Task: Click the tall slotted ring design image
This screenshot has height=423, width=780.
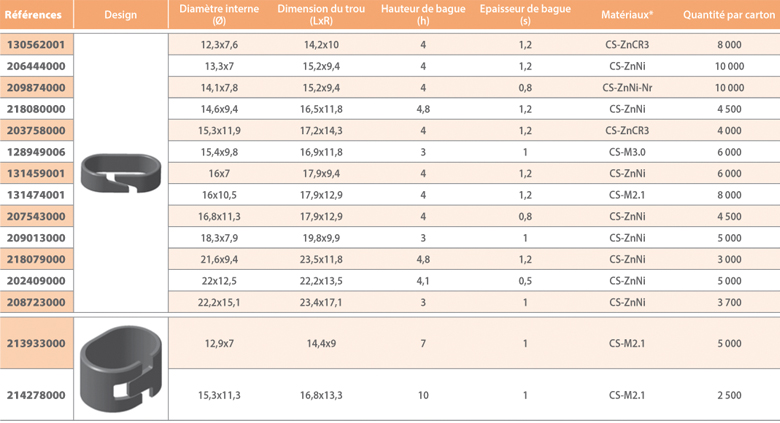Action: 119,367
